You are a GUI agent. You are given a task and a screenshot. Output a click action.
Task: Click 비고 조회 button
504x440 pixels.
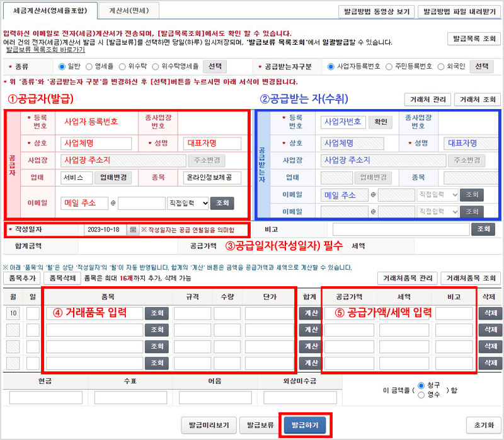click(x=483, y=229)
